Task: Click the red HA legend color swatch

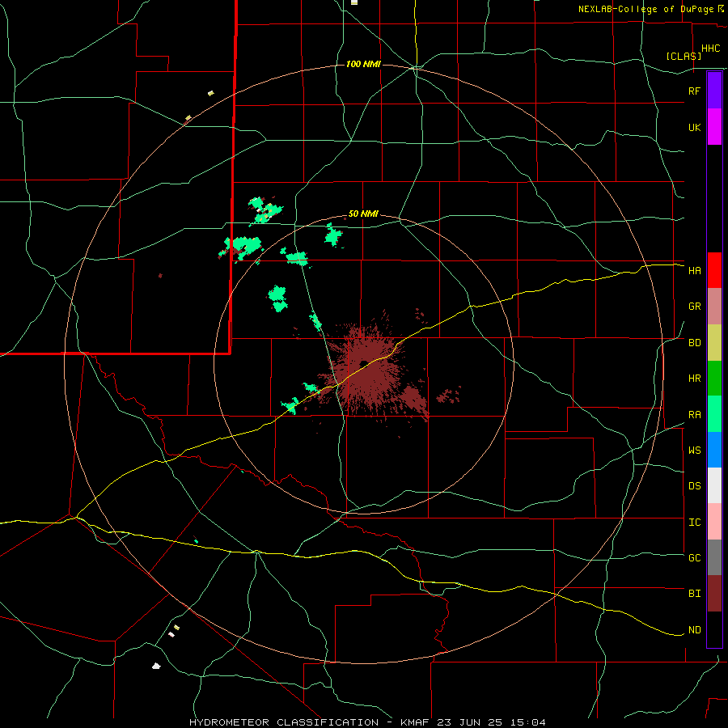Action: pos(714,270)
